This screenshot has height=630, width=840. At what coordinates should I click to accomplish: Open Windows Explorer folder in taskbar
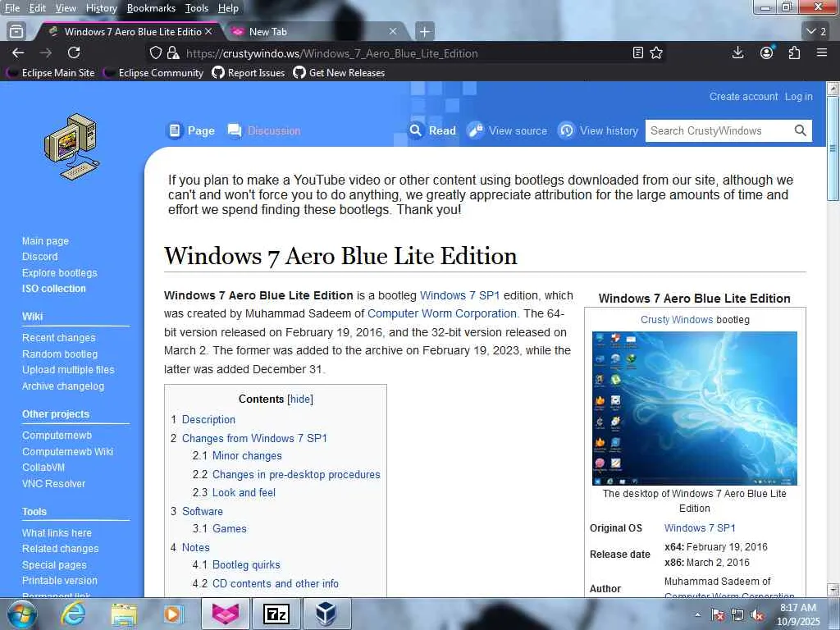coord(124,614)
